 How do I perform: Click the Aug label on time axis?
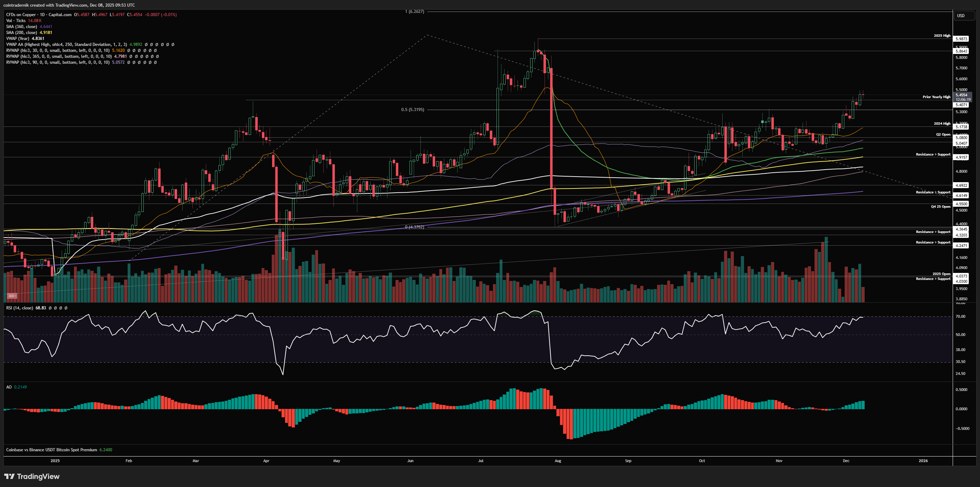(x=558, y=461)
